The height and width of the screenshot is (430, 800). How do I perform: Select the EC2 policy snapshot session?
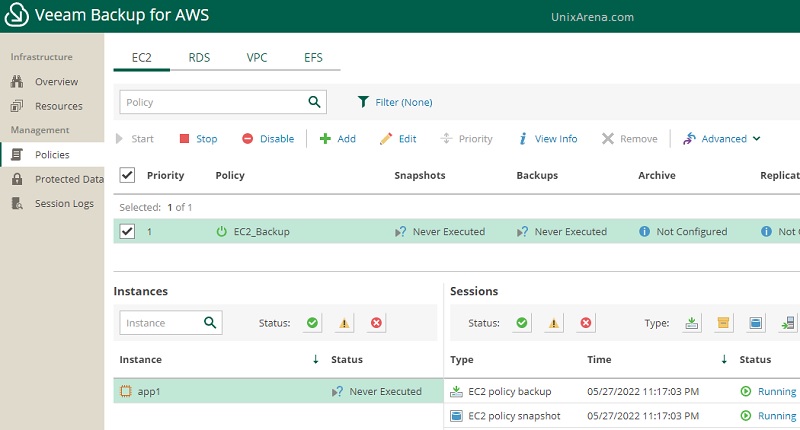point(624,416)
